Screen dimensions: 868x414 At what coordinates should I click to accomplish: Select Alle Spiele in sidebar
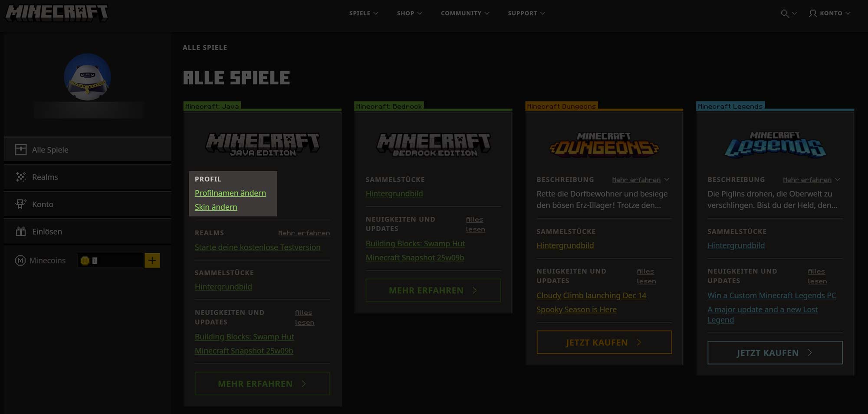tap(87, 150)
